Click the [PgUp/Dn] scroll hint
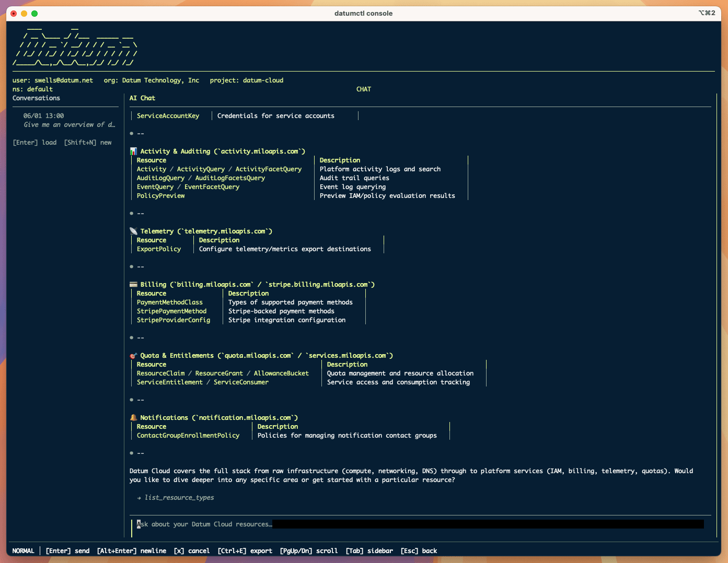728x563 pixels. (x=309, y=551)
